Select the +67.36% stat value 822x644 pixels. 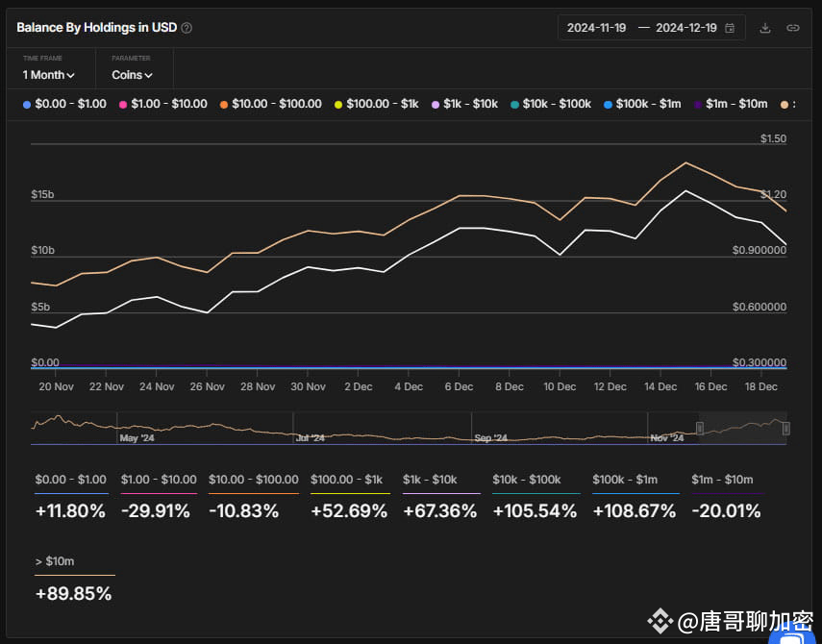point(439,511)
